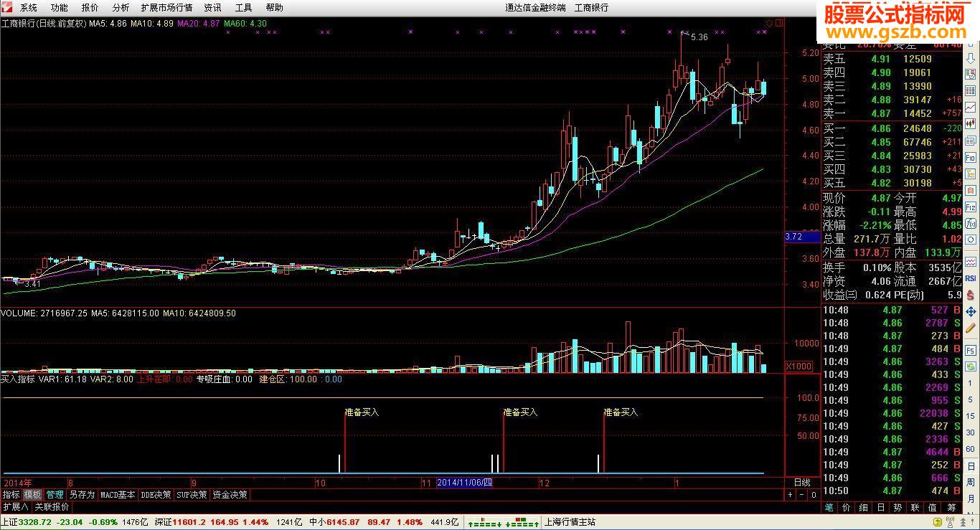The width and height of the screenshot is (980, 530).
Task: Click the green refresh icon
Action: (971, 366)
